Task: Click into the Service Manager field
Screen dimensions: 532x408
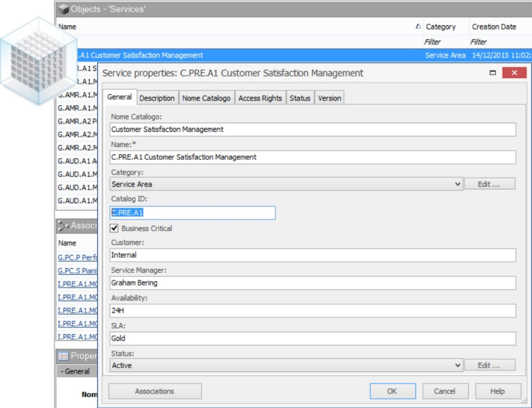Action: click(x=313, y=283)
